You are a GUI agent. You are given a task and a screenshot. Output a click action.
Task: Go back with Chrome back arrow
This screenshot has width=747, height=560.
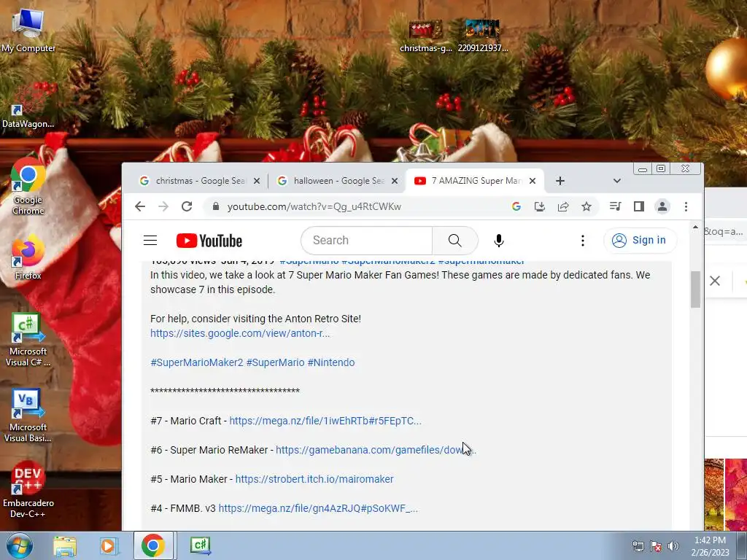coord(139,206)
